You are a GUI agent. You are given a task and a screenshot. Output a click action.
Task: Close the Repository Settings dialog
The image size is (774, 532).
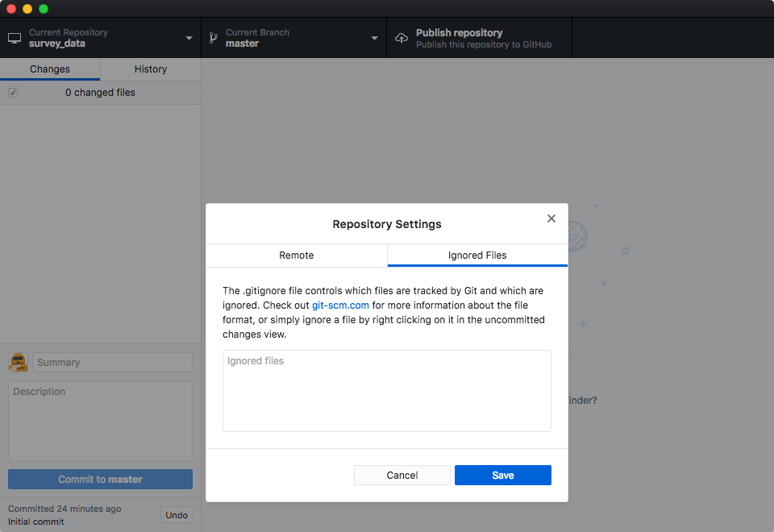pos(551,218)
